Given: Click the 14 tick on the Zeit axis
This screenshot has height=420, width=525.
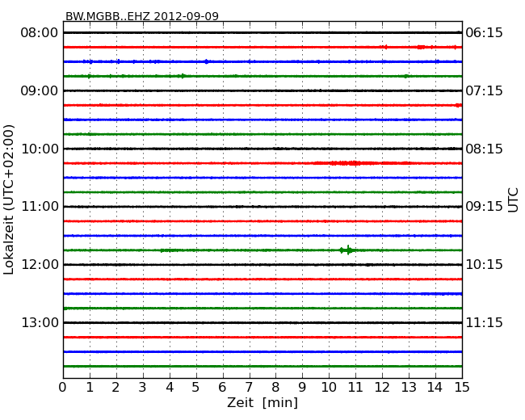Looking at the screenshot, I should coord(435,387).
